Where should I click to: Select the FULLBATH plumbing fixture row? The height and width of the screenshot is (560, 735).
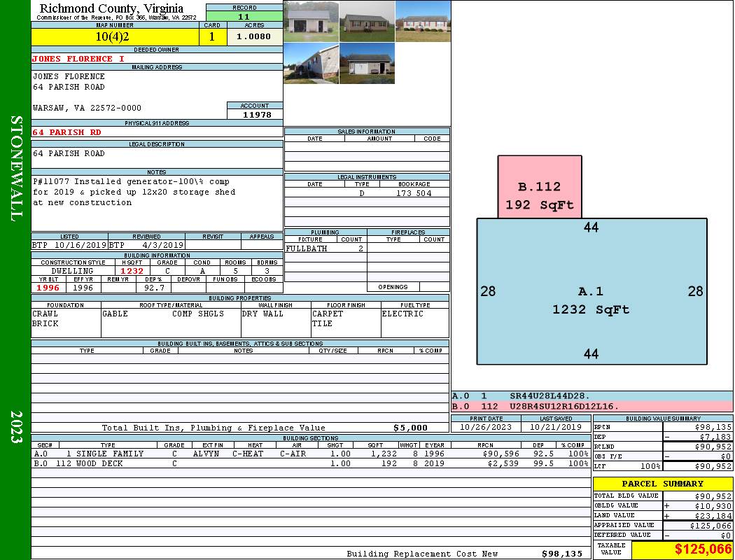point(325,248)
